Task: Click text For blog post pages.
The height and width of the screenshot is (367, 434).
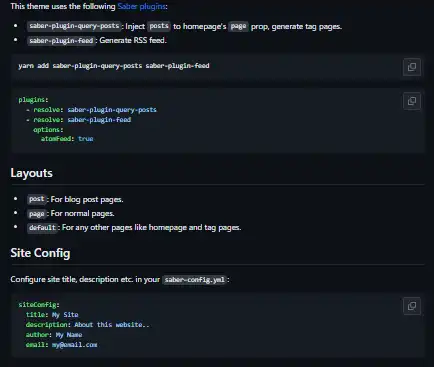Action: (87, 200)
